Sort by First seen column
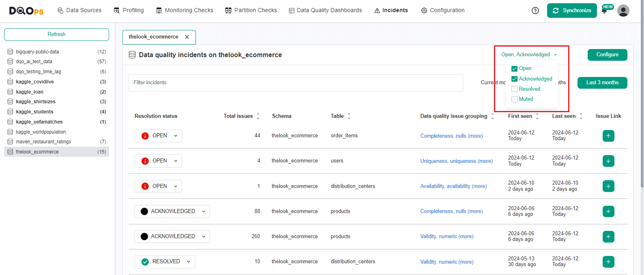The width and height of the screenshot is (644, 275). coord(537,116)
